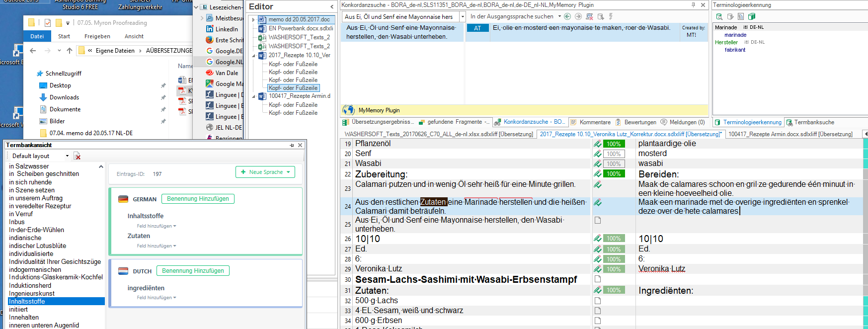Click the up arrow in File Explorer navigation
The image size is (868, 329).
point(70,50)
